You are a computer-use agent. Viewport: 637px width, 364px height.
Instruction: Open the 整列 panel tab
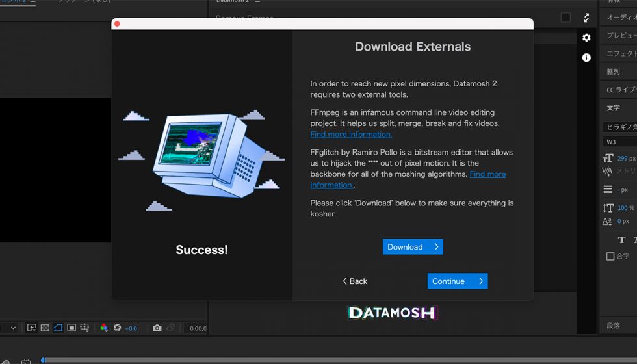click(x=614, y=72)
